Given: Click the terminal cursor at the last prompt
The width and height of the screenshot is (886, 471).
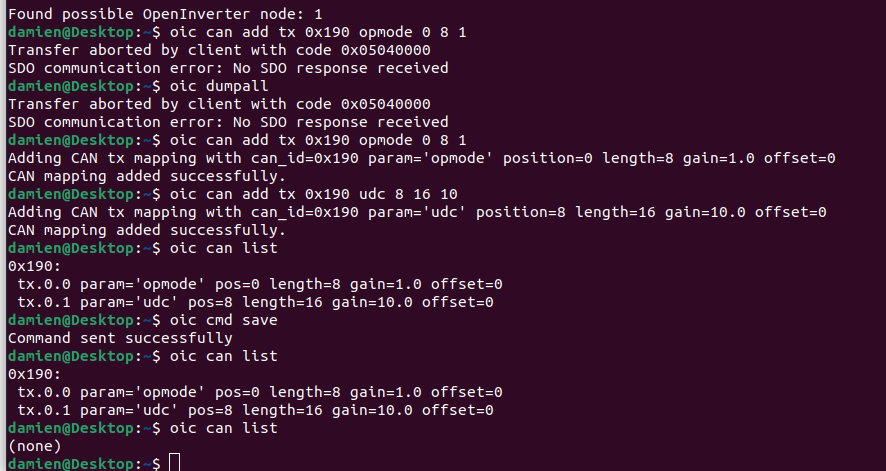Looking at the screenshot, I should pyautogui.click(x=175, y=463).
